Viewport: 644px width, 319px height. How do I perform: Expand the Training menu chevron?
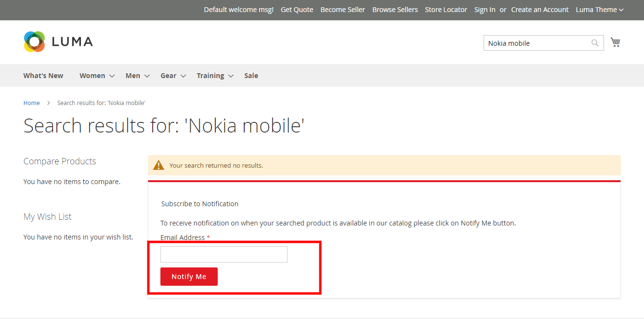coord(231,76)
